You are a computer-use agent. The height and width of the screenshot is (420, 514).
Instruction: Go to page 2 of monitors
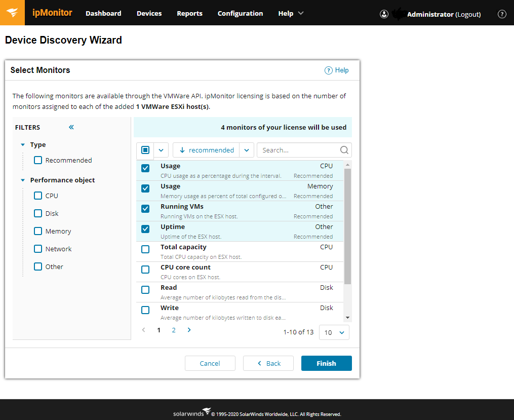[173, 330]
